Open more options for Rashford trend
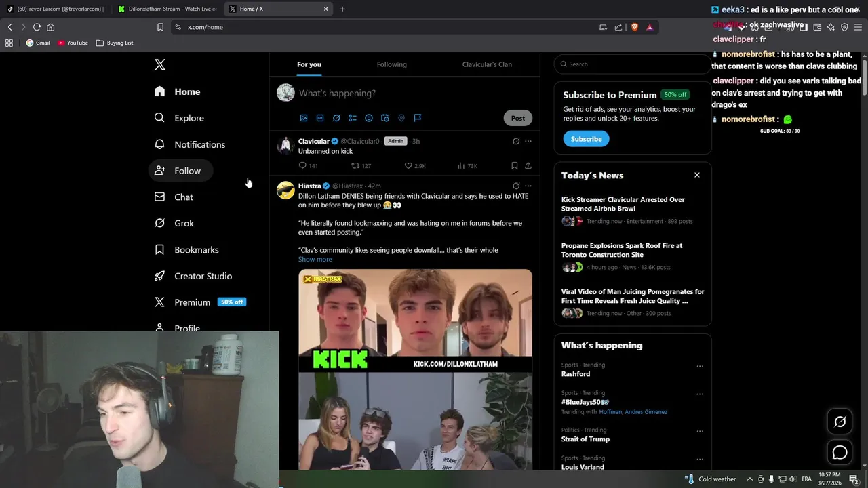Viewport: 868px width, 488px height. click(700, 366)
